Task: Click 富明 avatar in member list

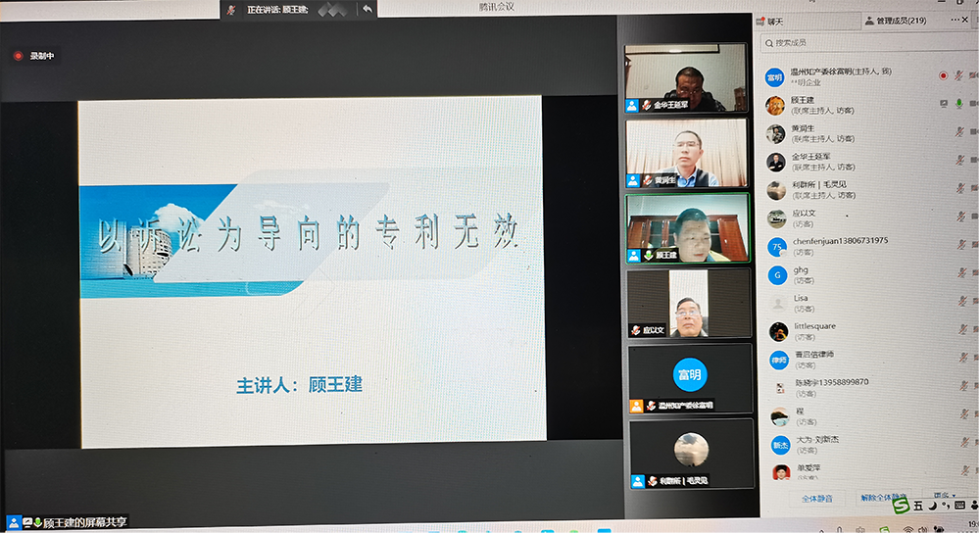Action: 775,77
